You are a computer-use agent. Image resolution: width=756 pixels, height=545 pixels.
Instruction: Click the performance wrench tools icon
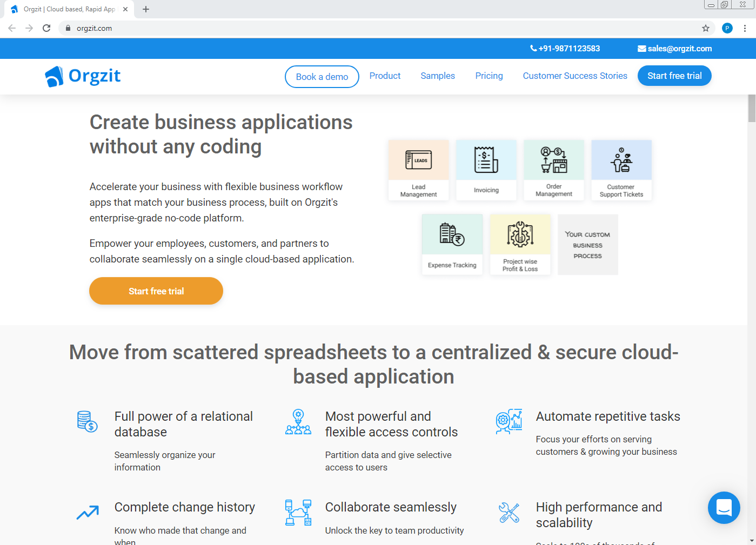tap(509, 513)
